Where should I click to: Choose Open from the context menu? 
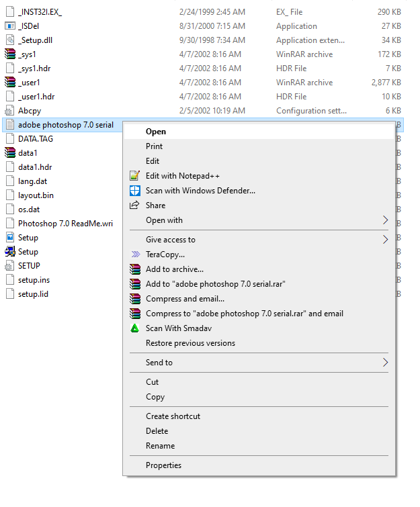pos(259,132)
